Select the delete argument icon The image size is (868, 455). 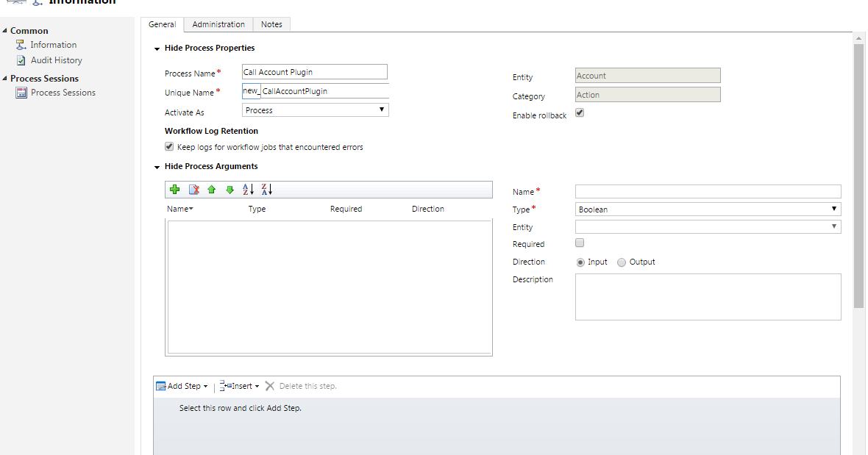tap(193, 190)
